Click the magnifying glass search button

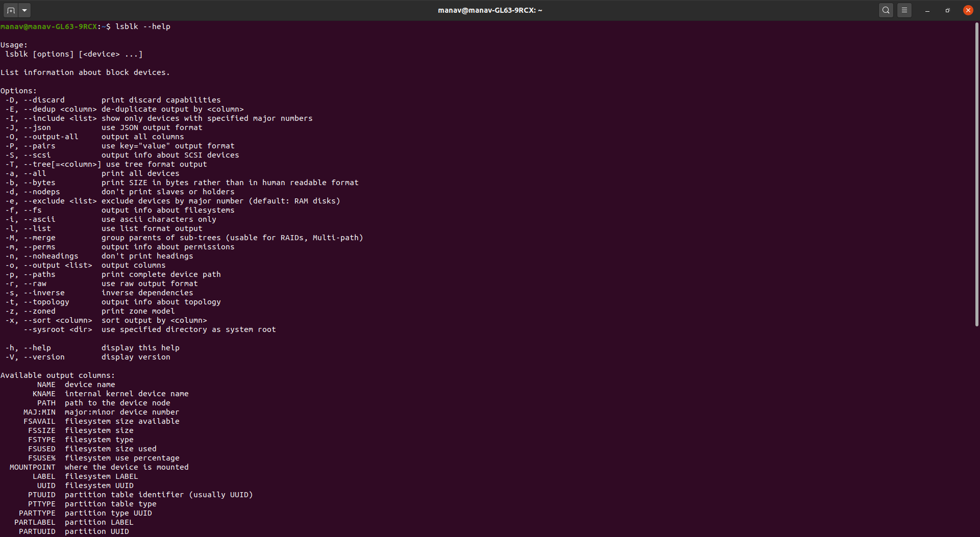point(886,10)
